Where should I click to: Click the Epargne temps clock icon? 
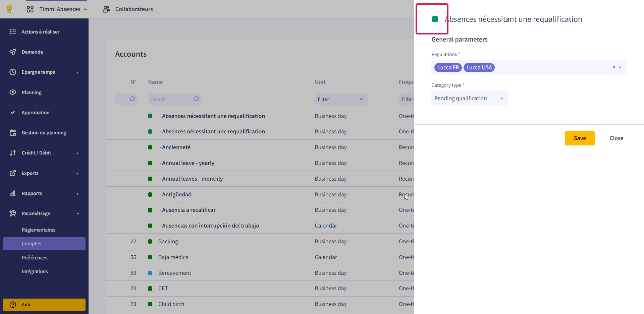coord(13,72)
